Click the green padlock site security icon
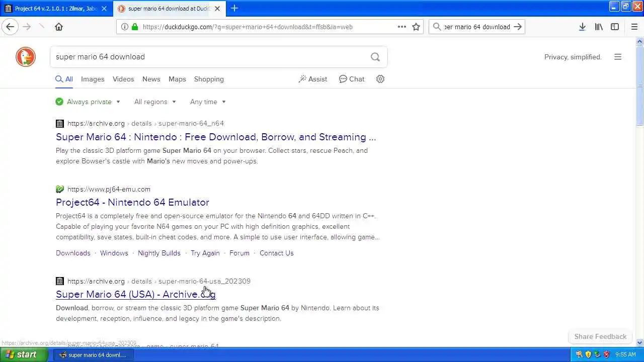 pyautogui.click(x=134, y=27)
